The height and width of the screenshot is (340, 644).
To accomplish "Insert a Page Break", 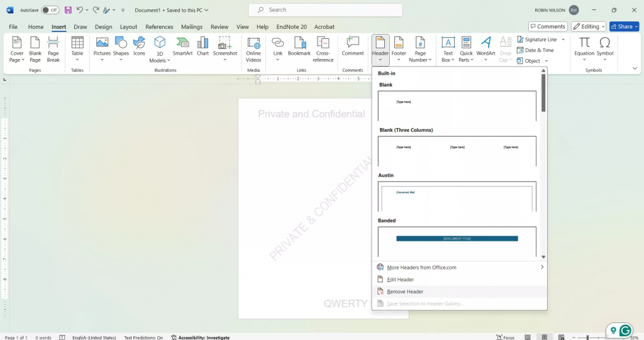I will coord(53,49).
